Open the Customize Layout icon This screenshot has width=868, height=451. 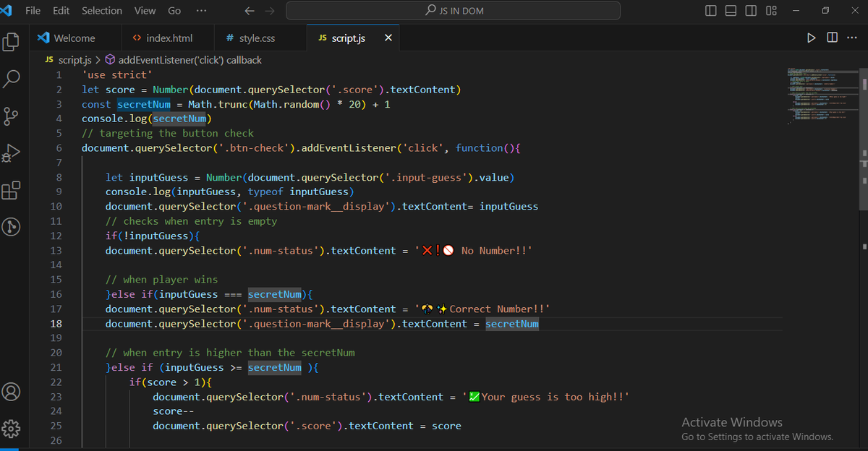tap(771, 11)
